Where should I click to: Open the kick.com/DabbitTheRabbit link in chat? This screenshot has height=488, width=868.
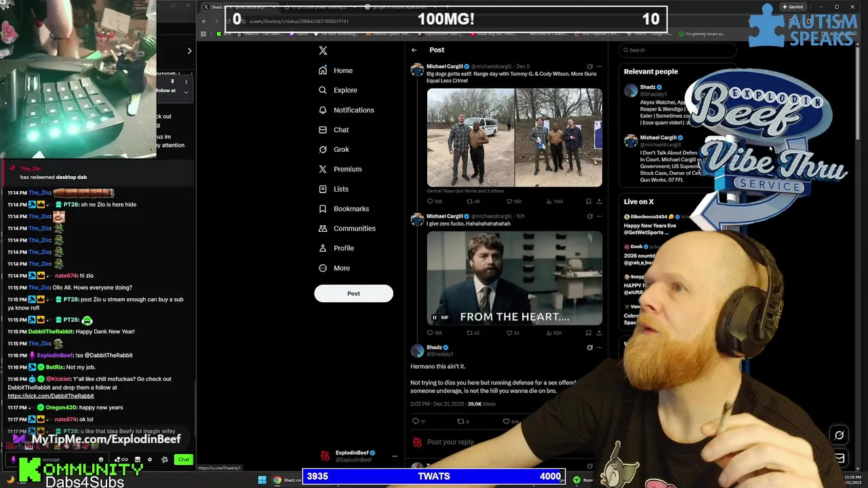(51, 396)
